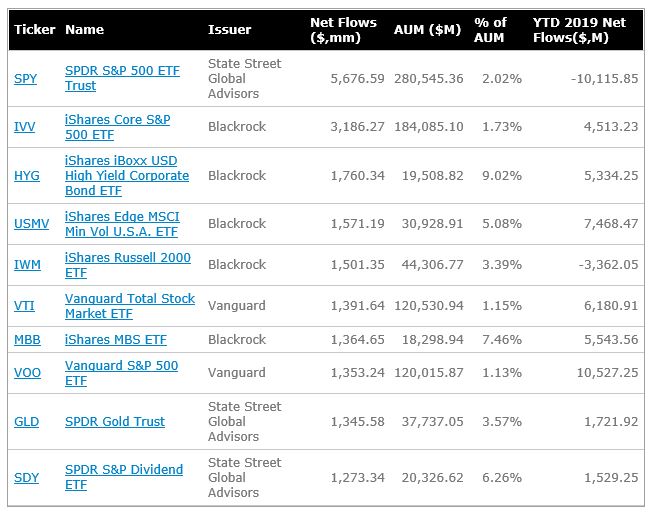Open SPDR S&P 500 ETF Trust link
The width and height of the screenshot is (658, 516).
(x=122, y=78)
